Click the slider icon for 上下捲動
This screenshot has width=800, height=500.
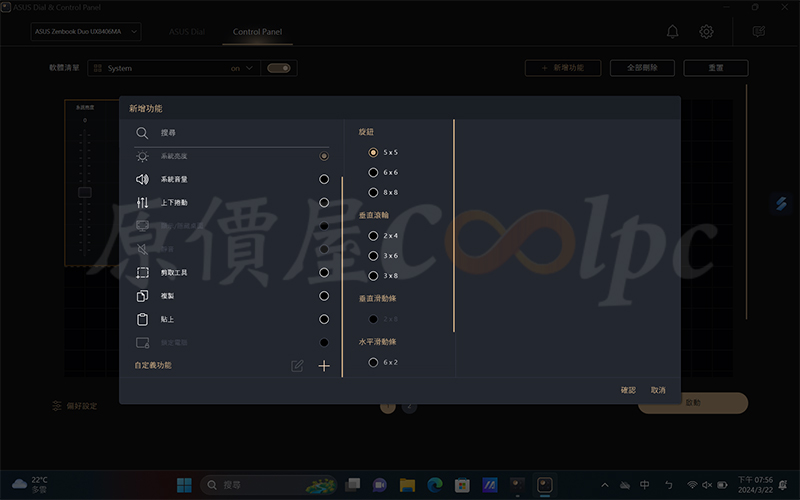click(x=142, y=203)
